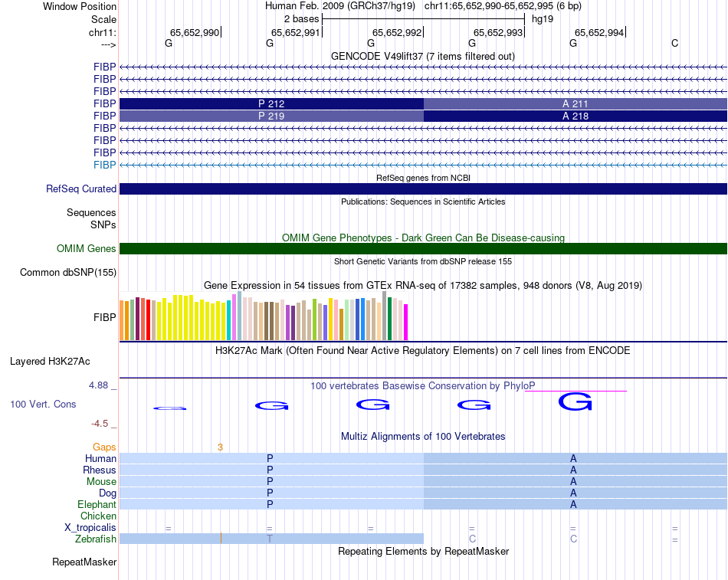The width and height of the screenshot is (728, 580).
Task: Click the ---> sequence direction label
Action: tap(108, 44)
